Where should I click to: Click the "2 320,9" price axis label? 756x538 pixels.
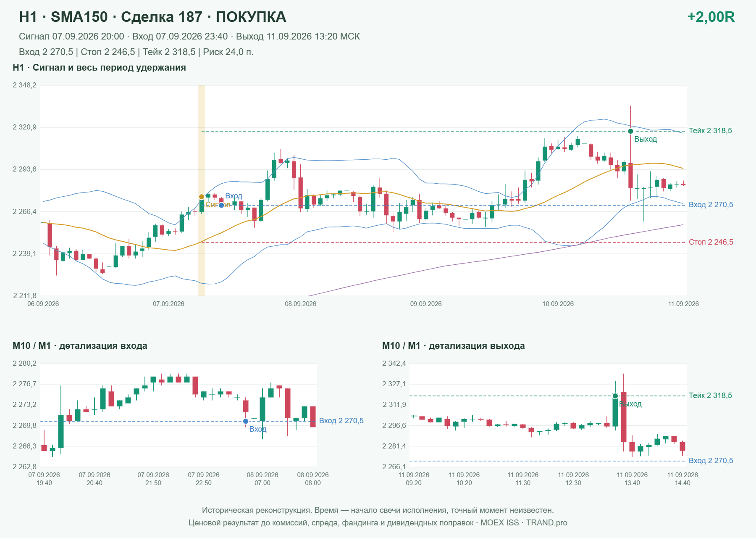24,127
